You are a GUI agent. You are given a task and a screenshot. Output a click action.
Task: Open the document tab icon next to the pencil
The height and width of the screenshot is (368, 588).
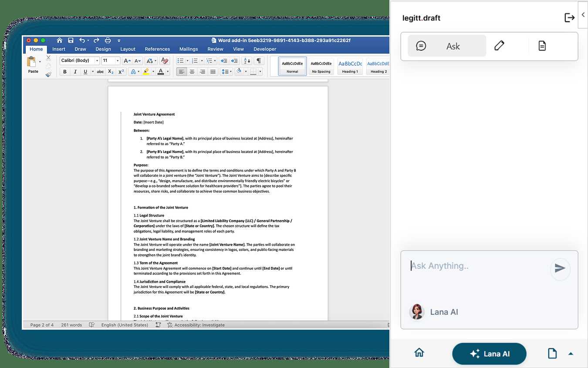pyautogui.click(x=542, y=46)
